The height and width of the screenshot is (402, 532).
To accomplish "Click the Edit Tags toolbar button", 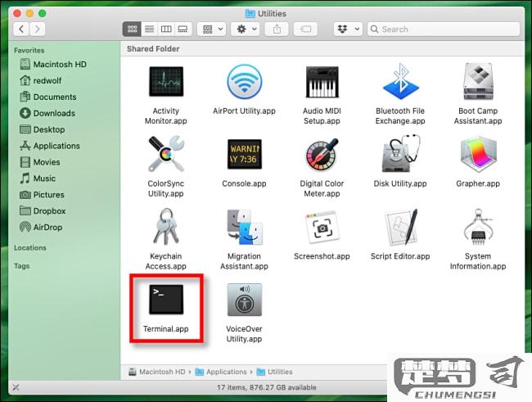I will (x=306, y=29).
